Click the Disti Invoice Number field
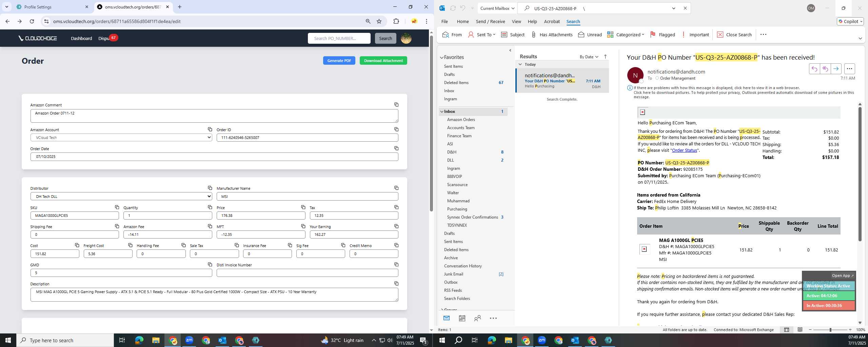868x347 pixels. coord(307,273)
